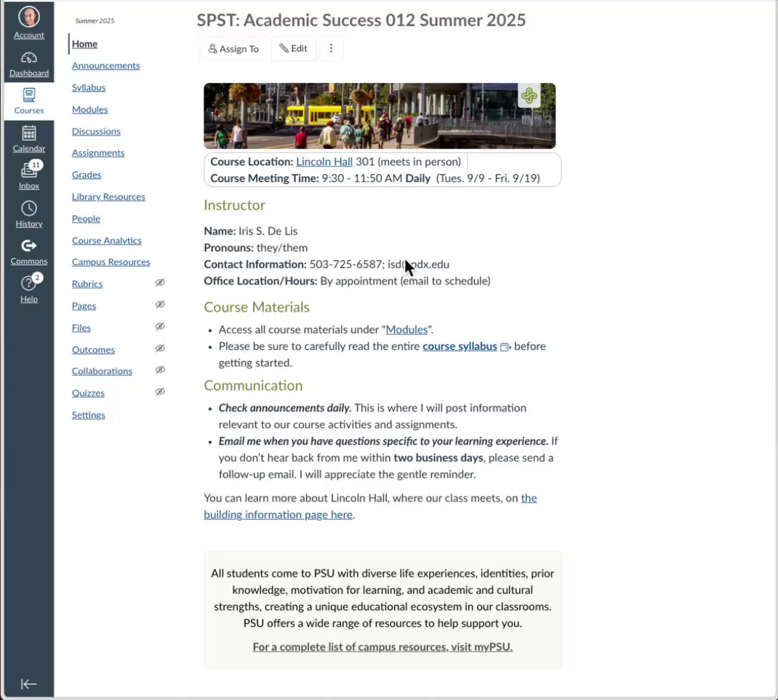Follow the Lincoln Hall link
Viewport: 778px width, 700px height.
pyautogui.click(x=324, y=162)
